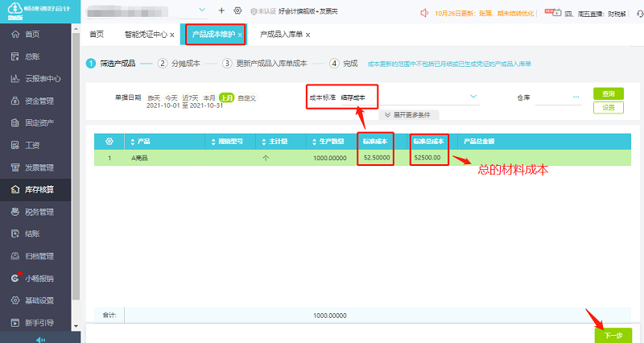Click the 下一步 button

(613, 336)
